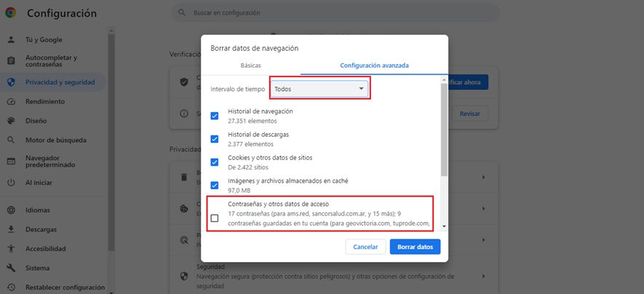Click the Rendimiento gauge icon
Image resolution: width=644 pixels, height=294 pixels.
point(11,101)
